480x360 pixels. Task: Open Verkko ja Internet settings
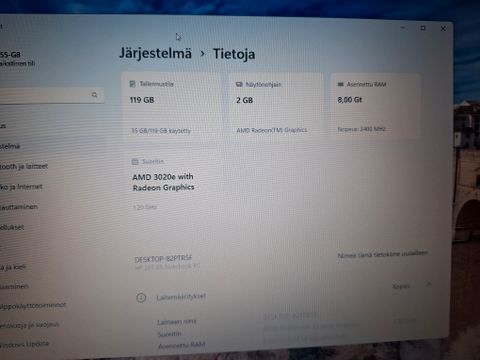[x=21, y=187]
